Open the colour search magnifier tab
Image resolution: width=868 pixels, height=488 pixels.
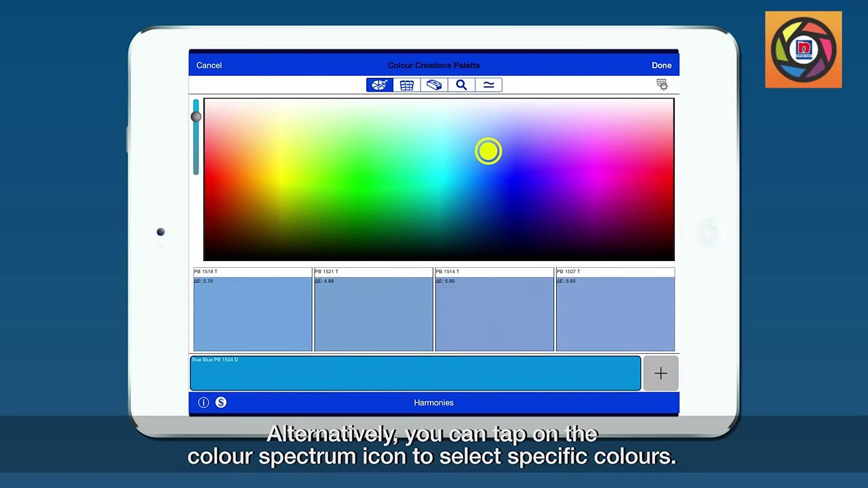point(461,85)
